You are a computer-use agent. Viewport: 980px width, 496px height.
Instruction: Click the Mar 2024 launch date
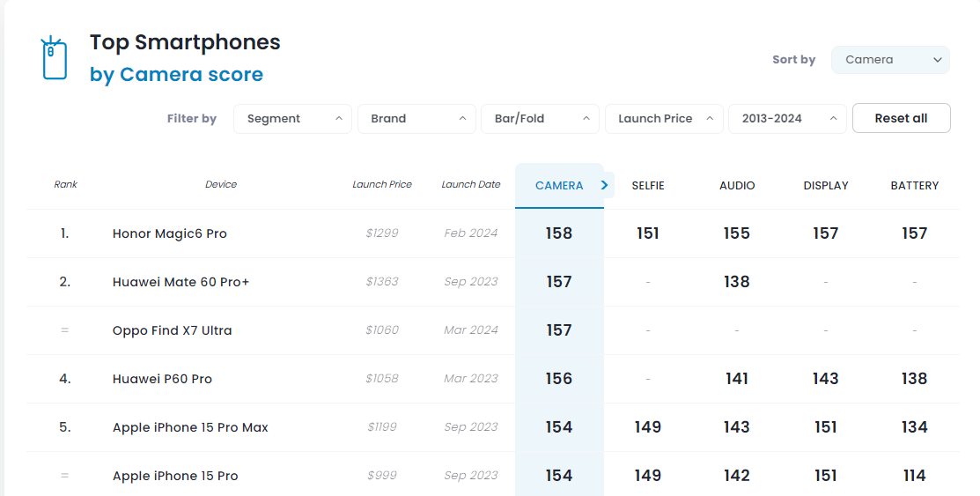point(470,330)
